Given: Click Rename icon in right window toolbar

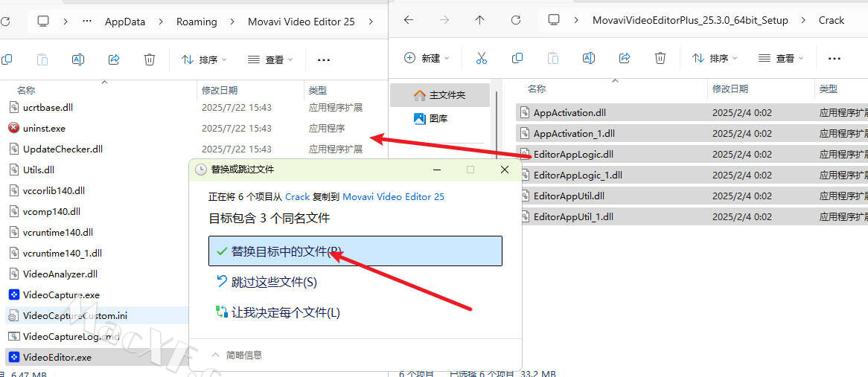Looking at the screenshot, I should (589, 58).
